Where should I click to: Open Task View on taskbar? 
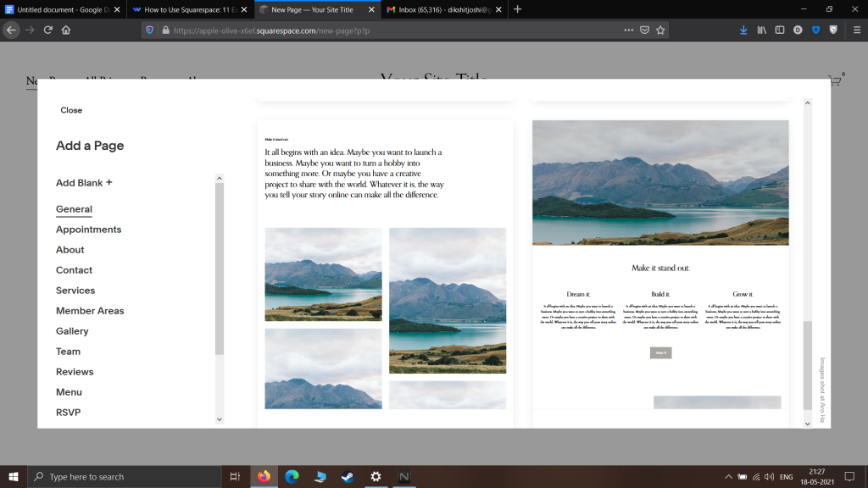coord(235,476)
